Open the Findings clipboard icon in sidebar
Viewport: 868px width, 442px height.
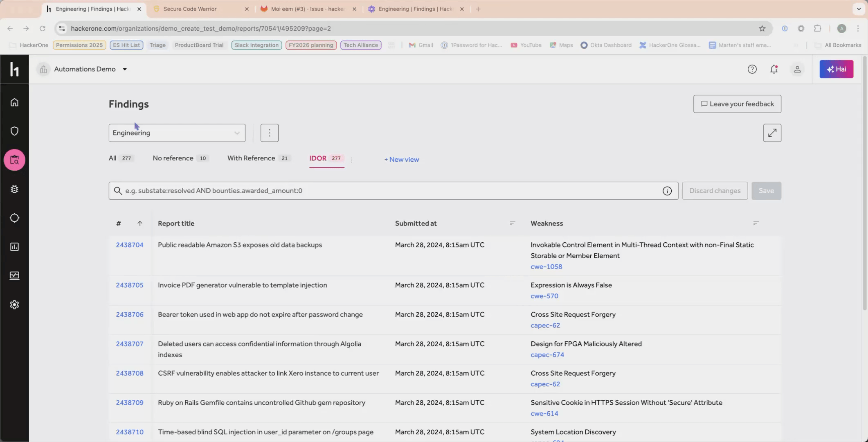[x=15, y=160]
